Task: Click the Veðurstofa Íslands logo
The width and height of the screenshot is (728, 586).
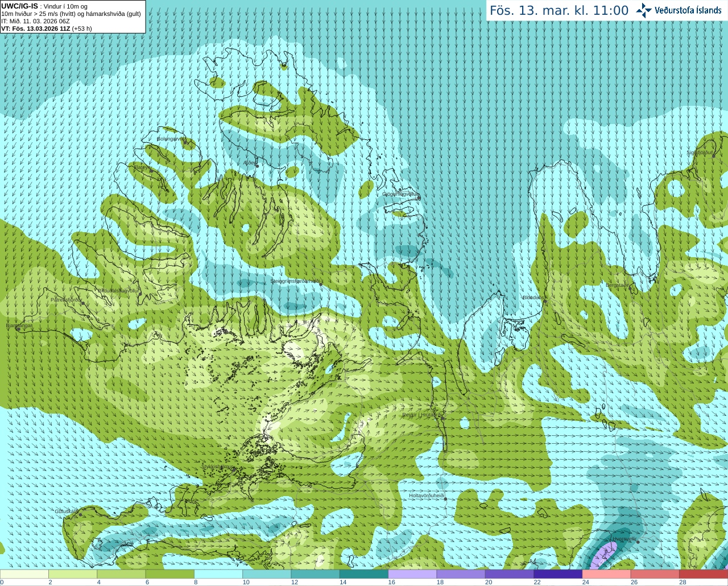Action: tap(679, 10)
